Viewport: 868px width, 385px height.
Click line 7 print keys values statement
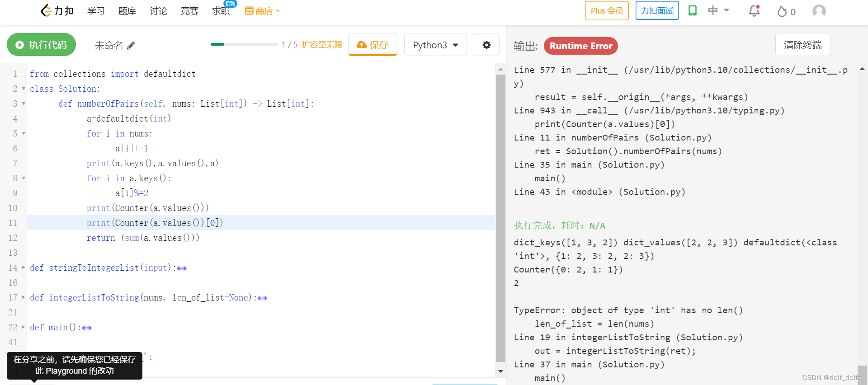coord(152,163)
